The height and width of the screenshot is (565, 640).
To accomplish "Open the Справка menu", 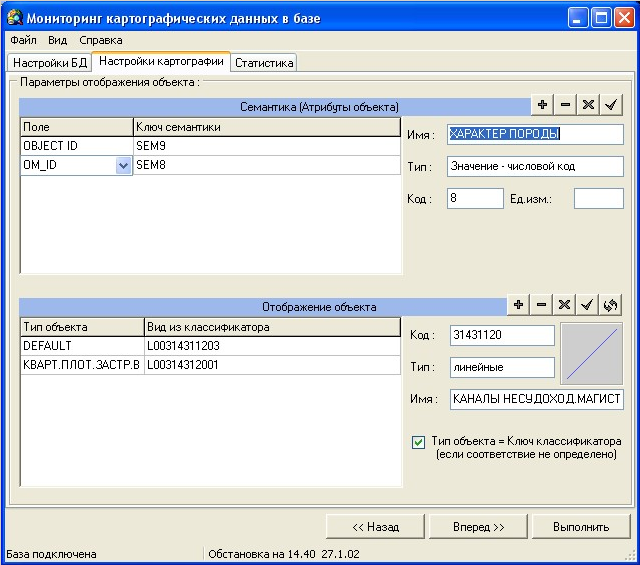I will [100, 40].
